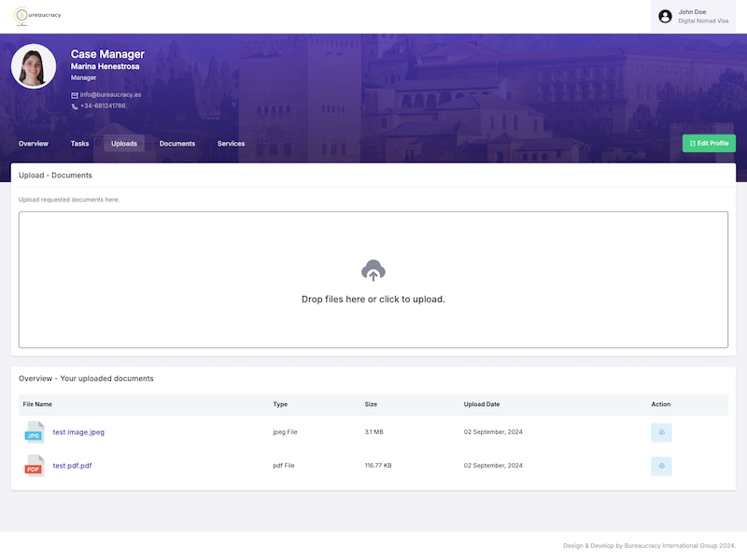Open Marina Henestrosa profile photo
The image size is (747, 560).
(x=34, y=66)
